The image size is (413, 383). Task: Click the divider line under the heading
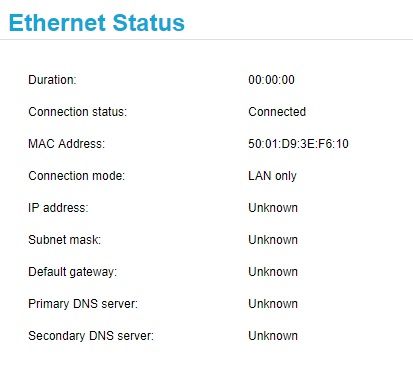(206, 39)
